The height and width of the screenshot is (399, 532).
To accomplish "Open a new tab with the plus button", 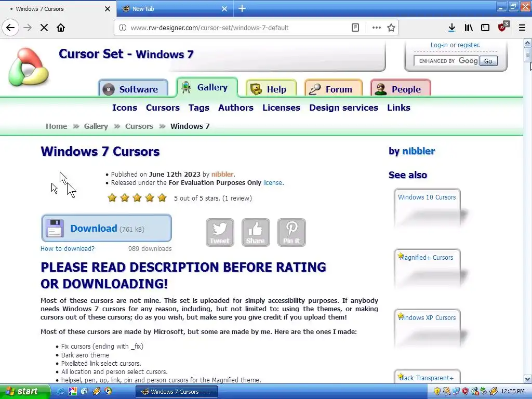I will (x=242, y=8).
